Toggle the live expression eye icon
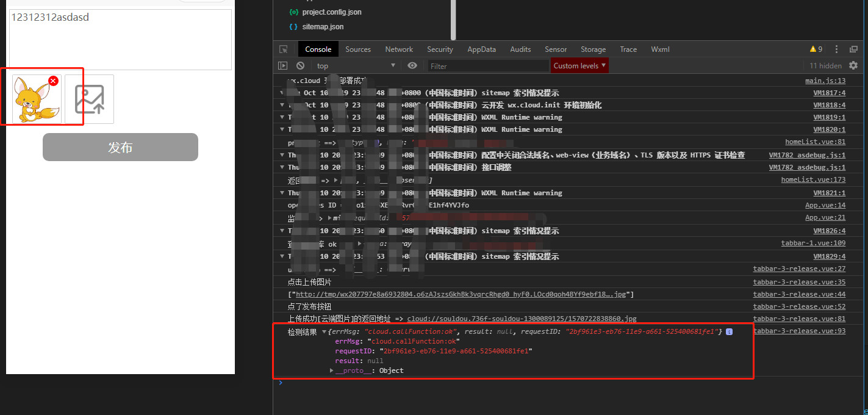Screen dimensions: 868x415 pyautogui.click(x=412, y=66)
